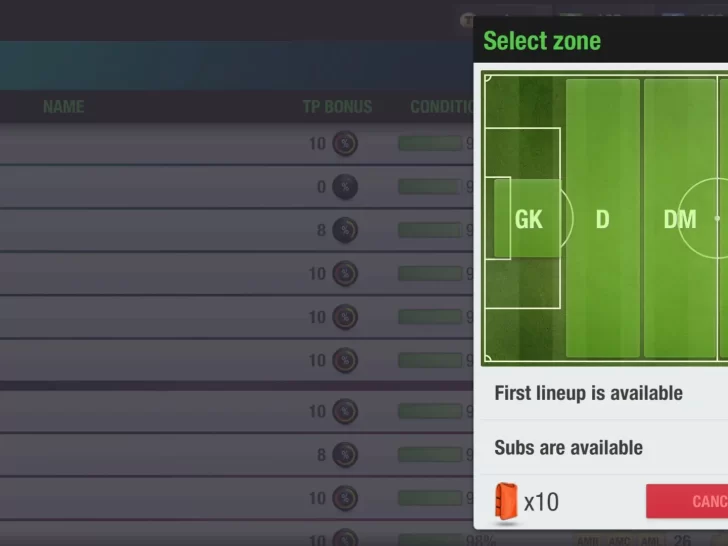728x546 pixels.
Task: Click the TP bonus badge in the fourth row
Action: 345,273
